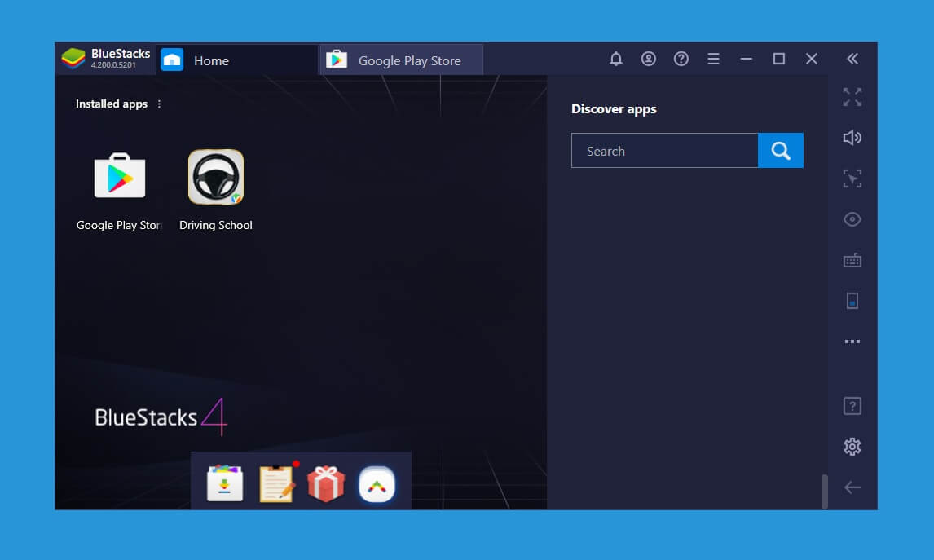Screen dimensions: 934x560
Task: Open the hamburger menu
Action: point(714,59)
